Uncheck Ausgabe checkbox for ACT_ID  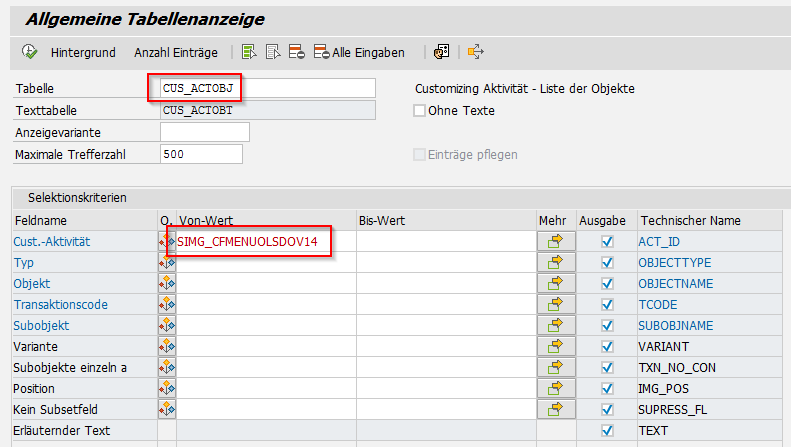click(607, 242)
